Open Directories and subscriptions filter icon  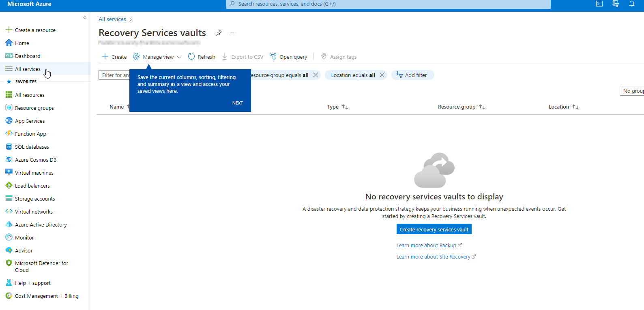point(616,4)
